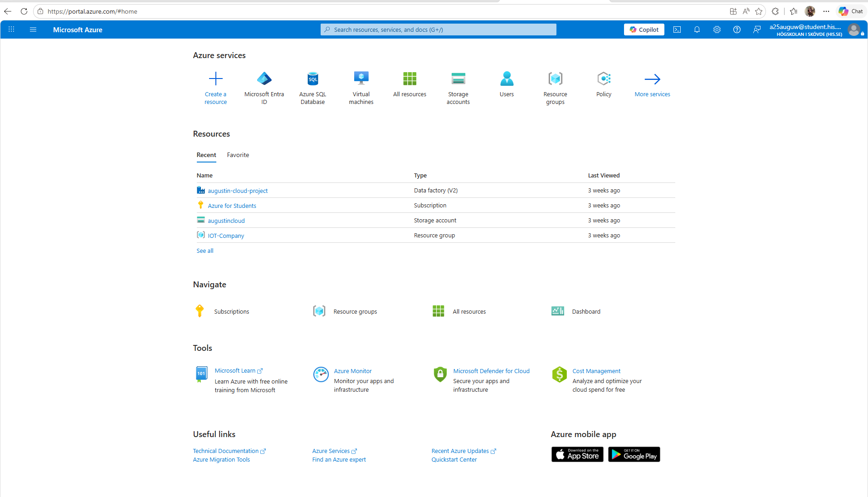Open IOT-Company resource group
Viewport: 868px width, 497px height.
226,236
